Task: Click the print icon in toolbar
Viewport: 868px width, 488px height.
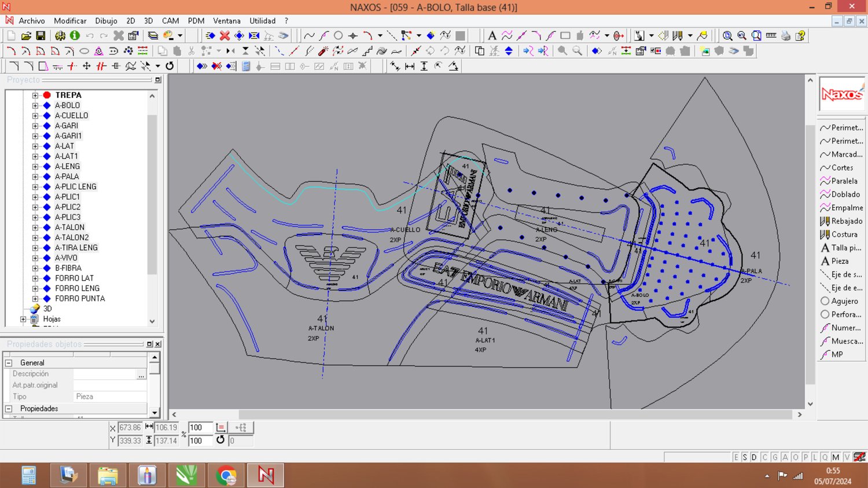Action: click(x=785, y=35)
